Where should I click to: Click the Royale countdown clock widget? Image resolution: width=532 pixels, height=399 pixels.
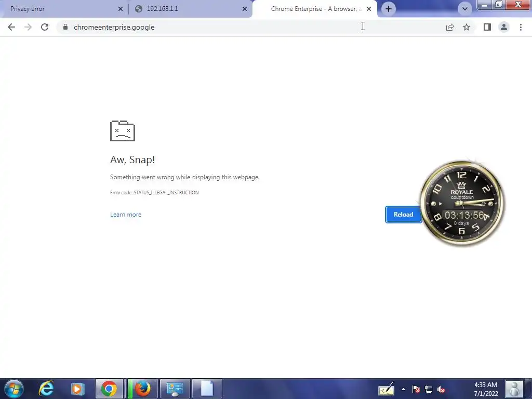[462, 203]
